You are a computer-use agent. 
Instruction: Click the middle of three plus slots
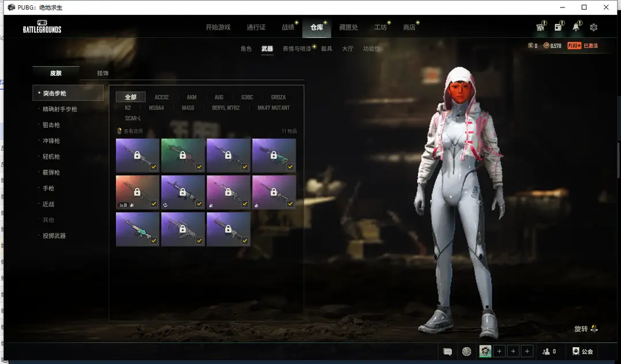pyautogui.click(x=513, y=351)
